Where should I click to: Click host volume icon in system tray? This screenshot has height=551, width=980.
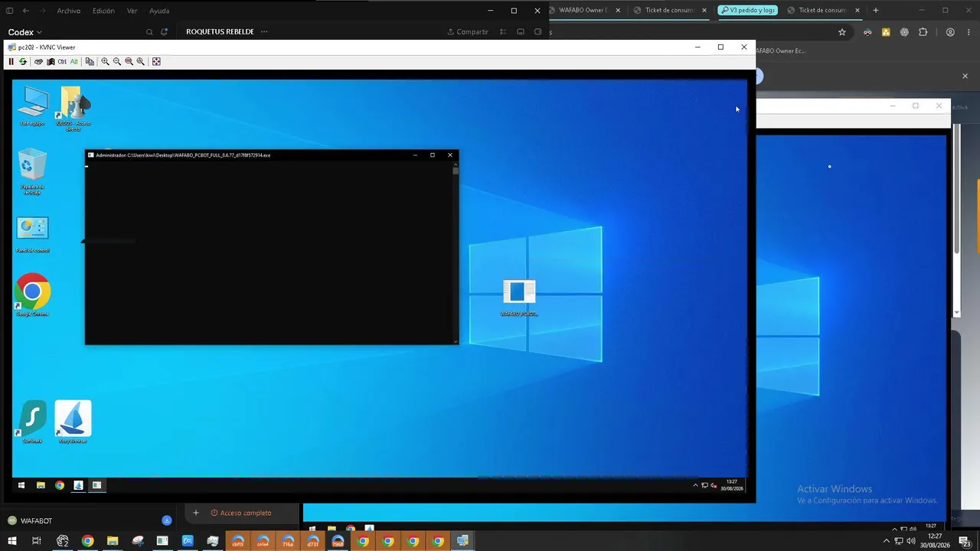(910, 541)
